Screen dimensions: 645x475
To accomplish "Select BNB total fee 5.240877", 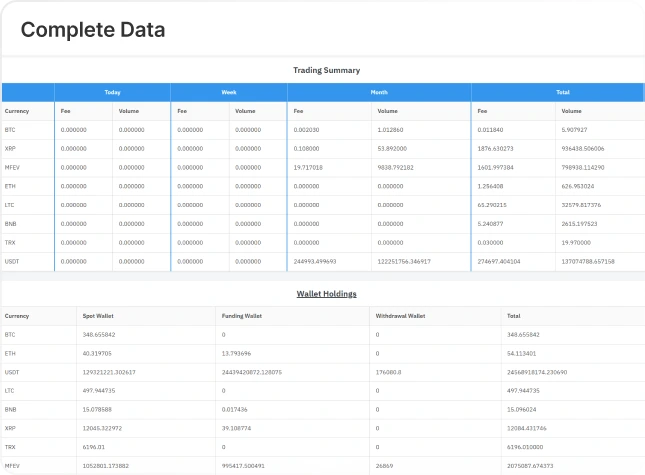I will [490, 224].
